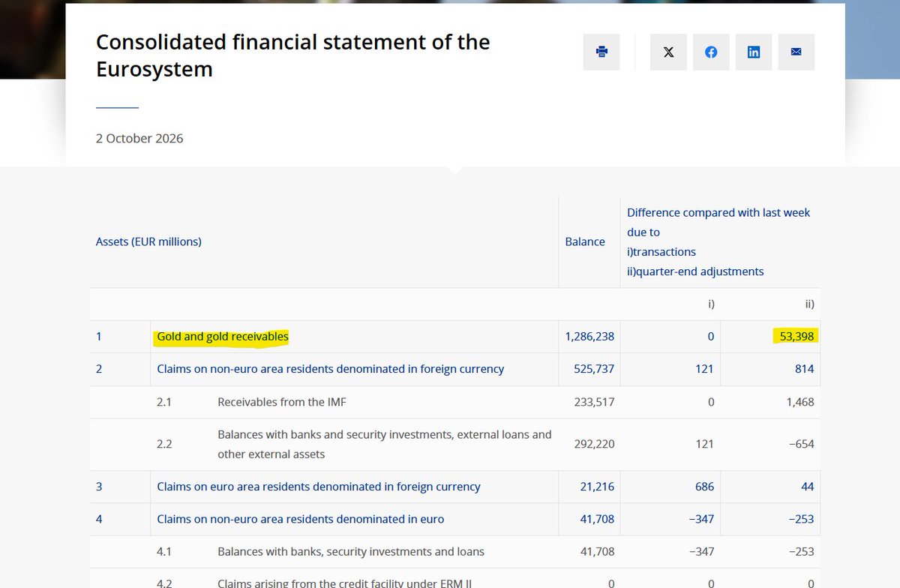
Task: Select the row number 2.2
Action: coord(164,444)
